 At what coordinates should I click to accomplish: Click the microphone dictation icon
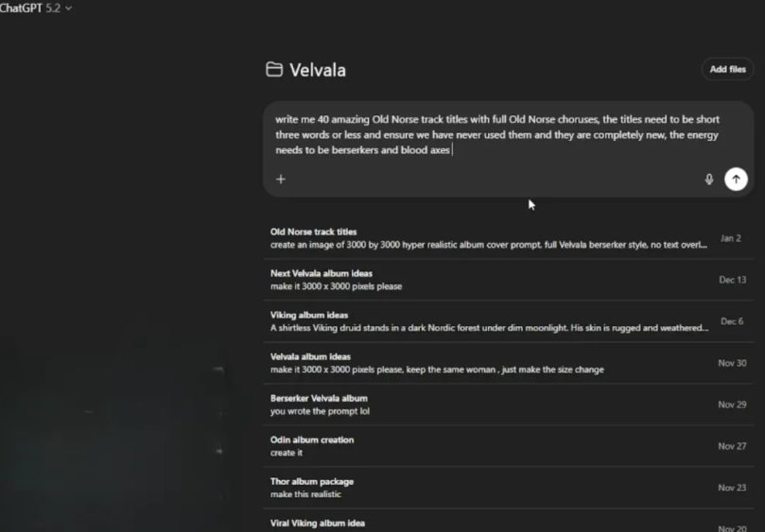click(709, 180)
